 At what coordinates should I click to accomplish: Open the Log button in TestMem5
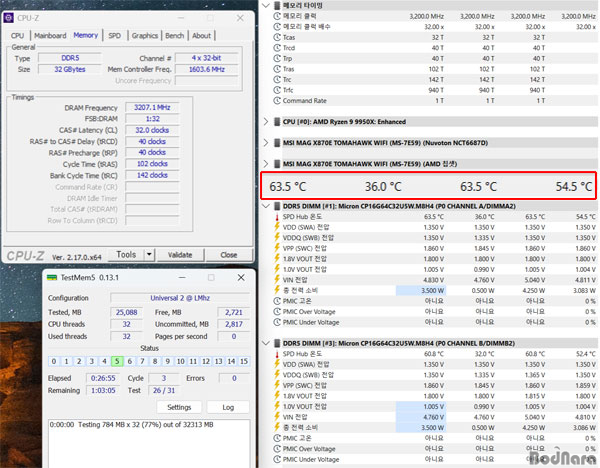point(226,407)
